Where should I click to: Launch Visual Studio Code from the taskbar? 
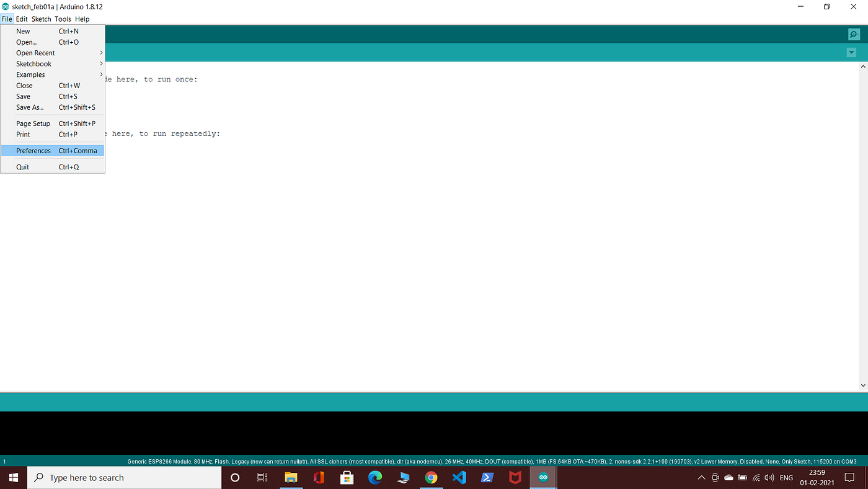[x=459, y=478]
